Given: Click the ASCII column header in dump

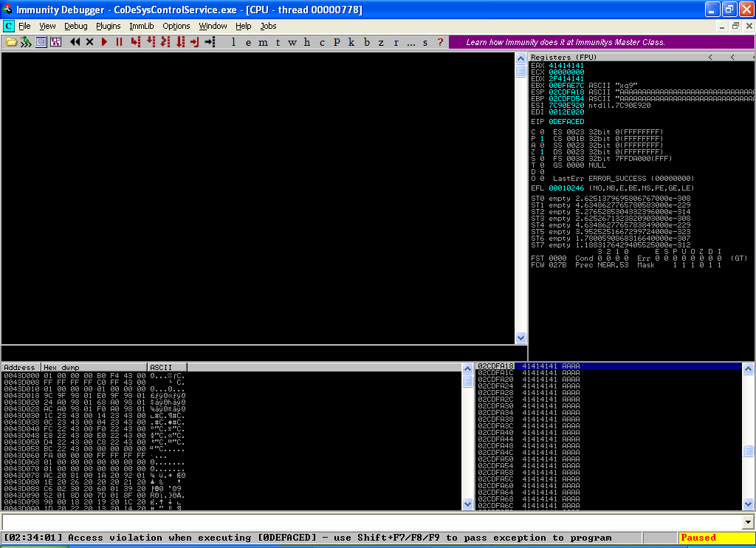Looking at the screenshot, I should (167, 367).
